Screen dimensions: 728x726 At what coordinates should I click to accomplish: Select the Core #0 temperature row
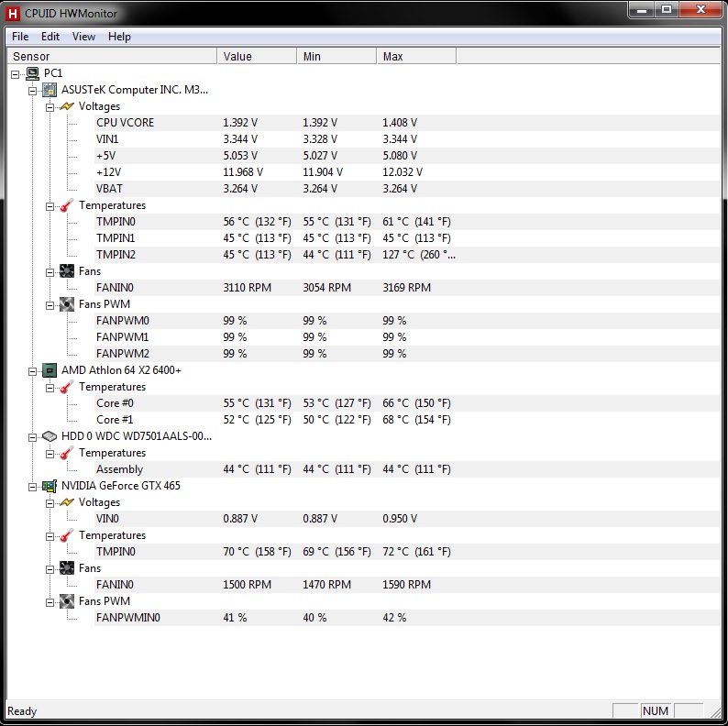point(407,403)
